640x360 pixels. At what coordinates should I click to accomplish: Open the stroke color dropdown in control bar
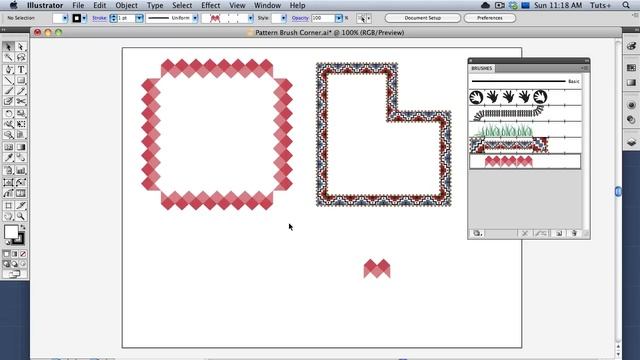84,18
